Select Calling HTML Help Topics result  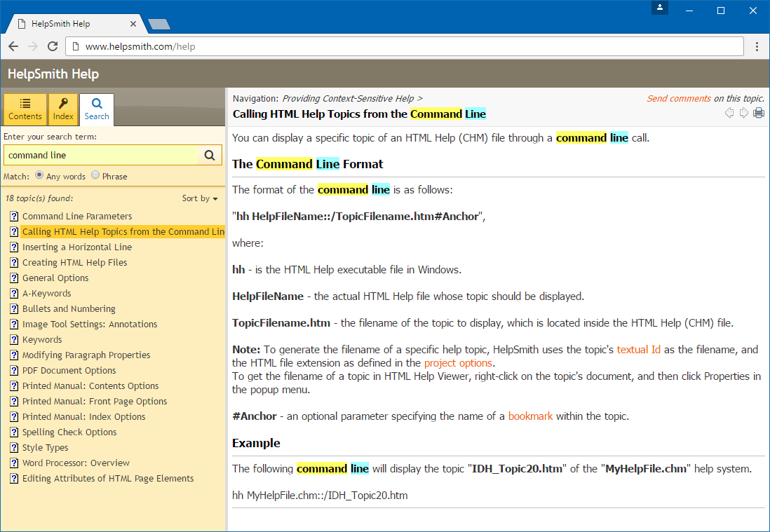123,231
